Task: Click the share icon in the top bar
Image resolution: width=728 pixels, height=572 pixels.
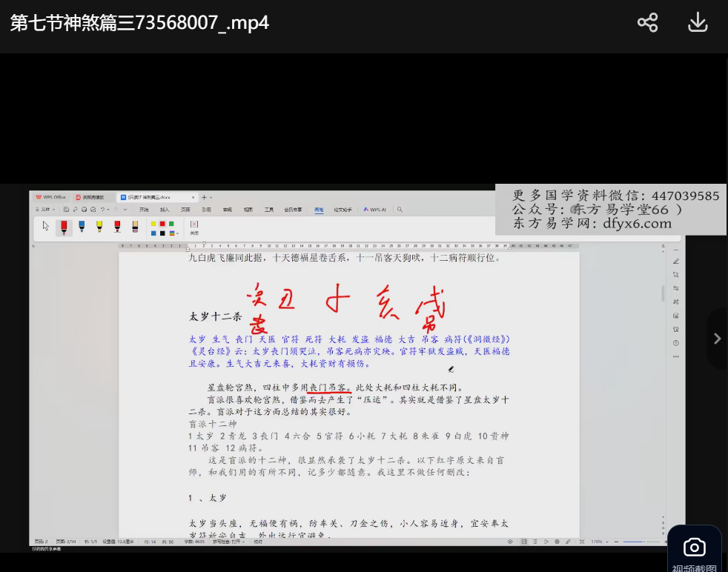Action: point(647,23)
